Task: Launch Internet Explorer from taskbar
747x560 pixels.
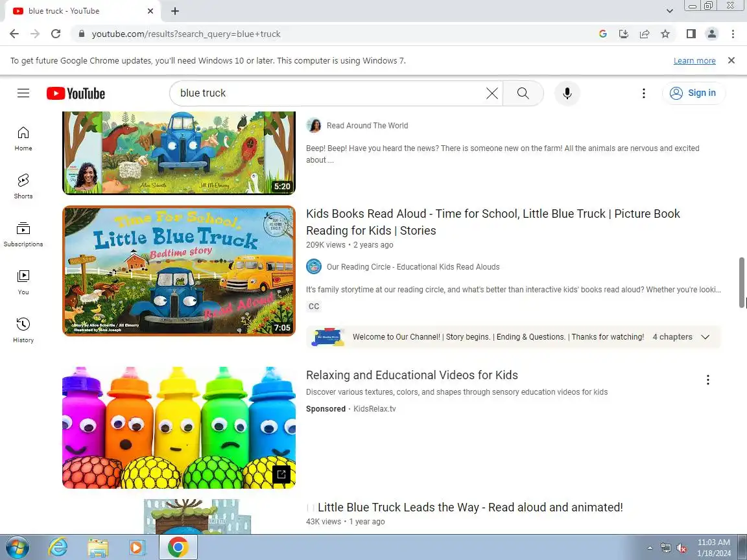Action: point(58,548)
